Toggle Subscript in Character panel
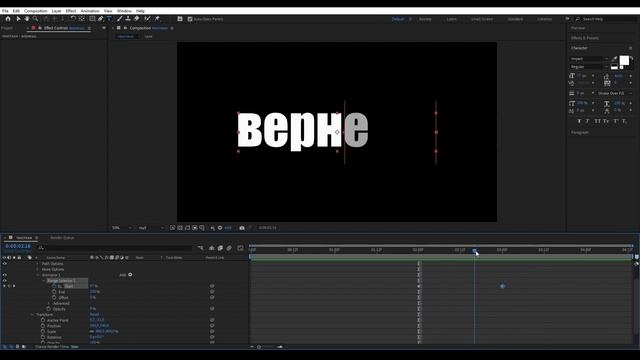 click(x=624, y=121)
